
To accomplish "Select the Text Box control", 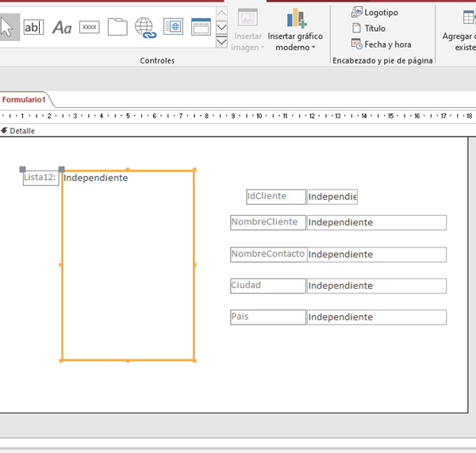I will click(33, 27).
